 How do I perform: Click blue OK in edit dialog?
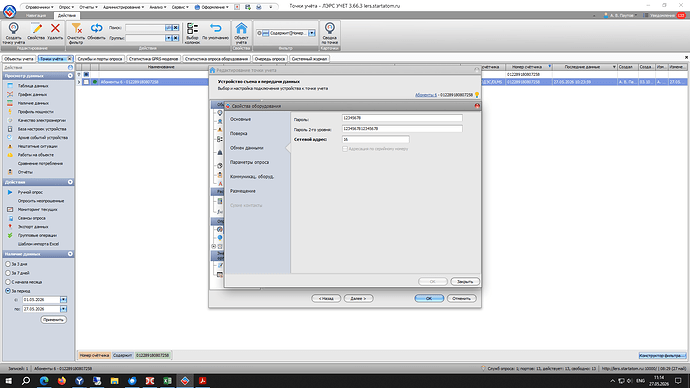click(x=429, y=298)
